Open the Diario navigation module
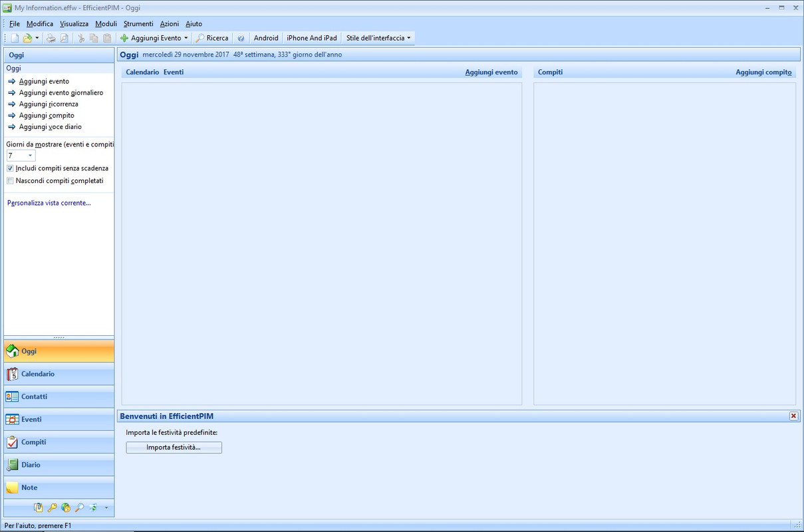The height and width of the screenshot is (532, 804). pos(59,465)
